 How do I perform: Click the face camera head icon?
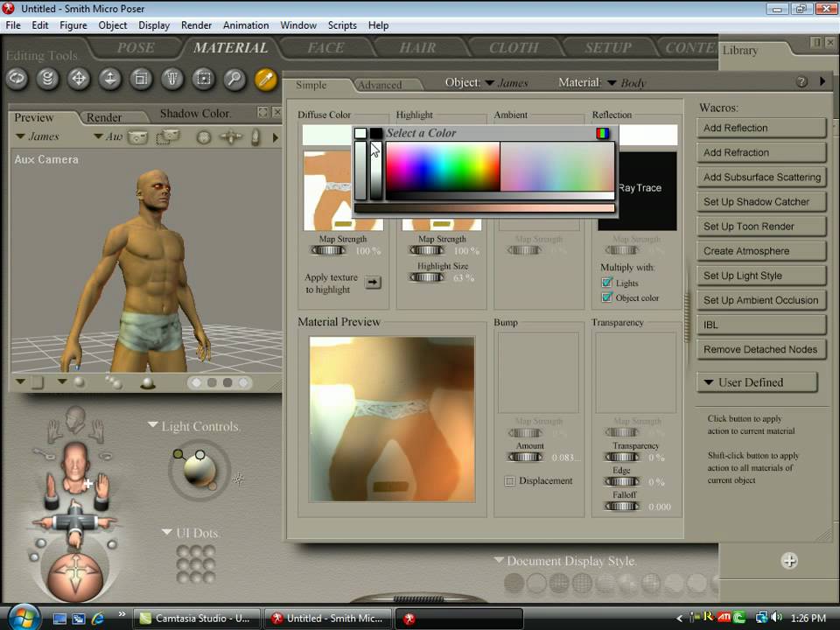[x=75, y=467]
